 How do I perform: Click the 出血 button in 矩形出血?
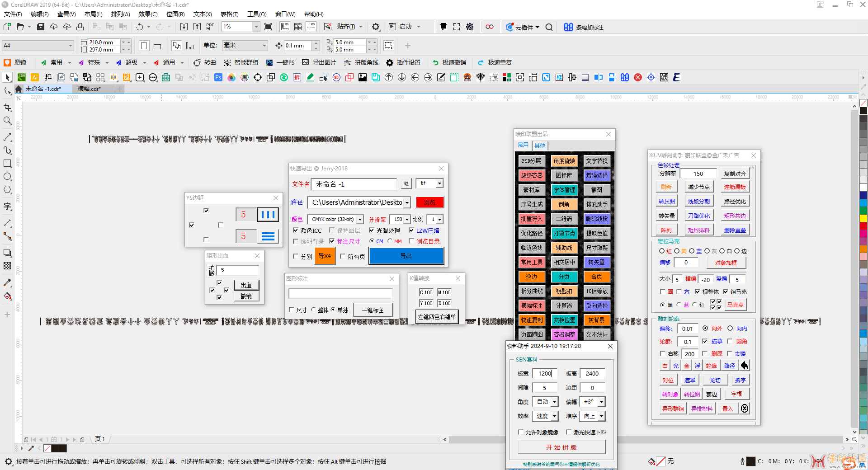[x=246, y=285]
